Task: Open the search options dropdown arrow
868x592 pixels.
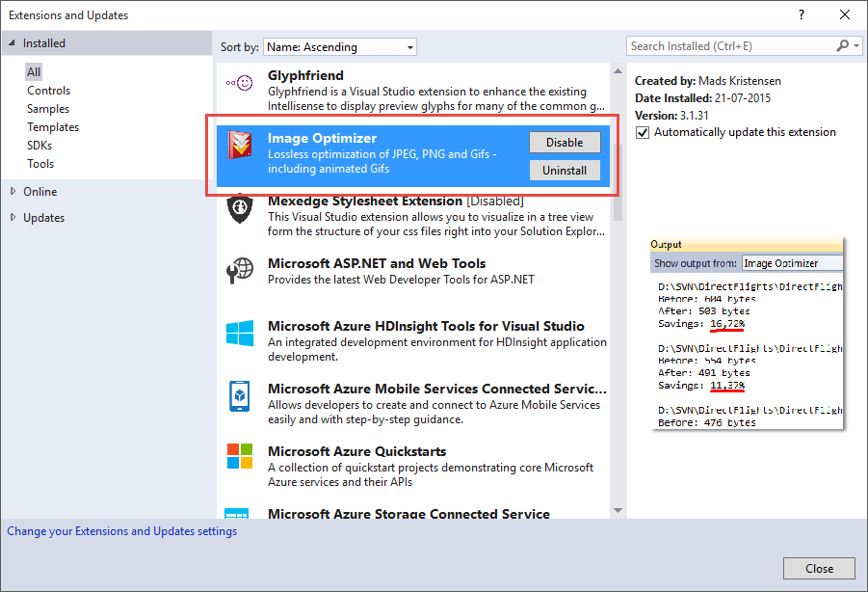Action: pyautogui.click(x=856, y=46)
